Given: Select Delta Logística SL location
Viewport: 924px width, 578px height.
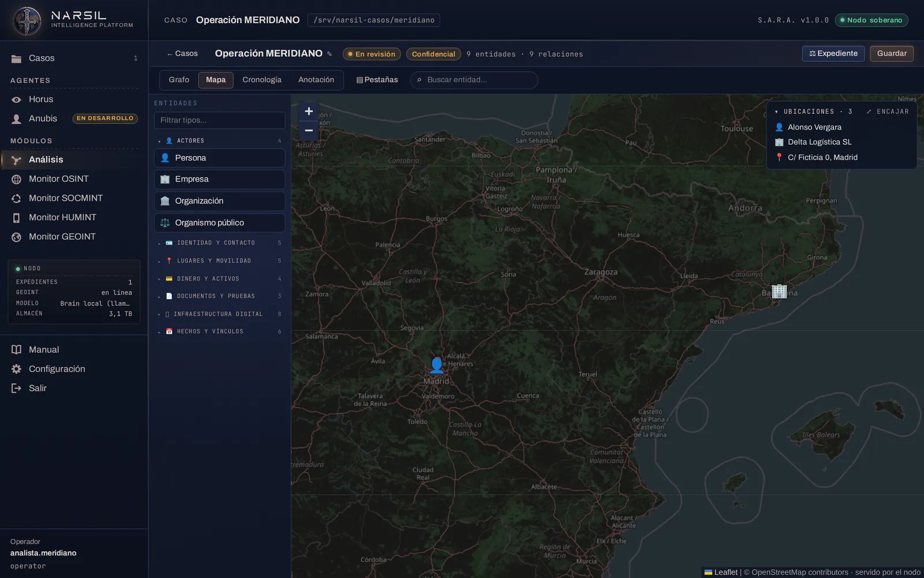Looking at the screenshot, I should pos(841,142).
